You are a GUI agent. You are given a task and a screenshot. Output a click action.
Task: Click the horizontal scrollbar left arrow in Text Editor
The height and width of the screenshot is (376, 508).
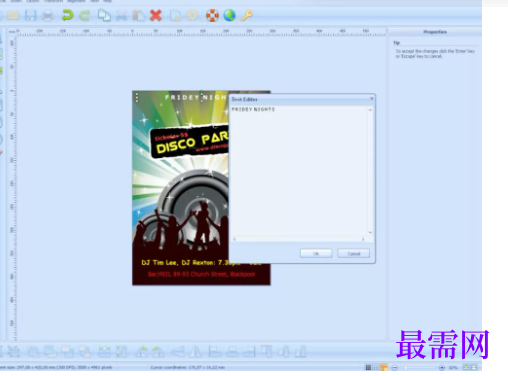[x=234, y=239]
